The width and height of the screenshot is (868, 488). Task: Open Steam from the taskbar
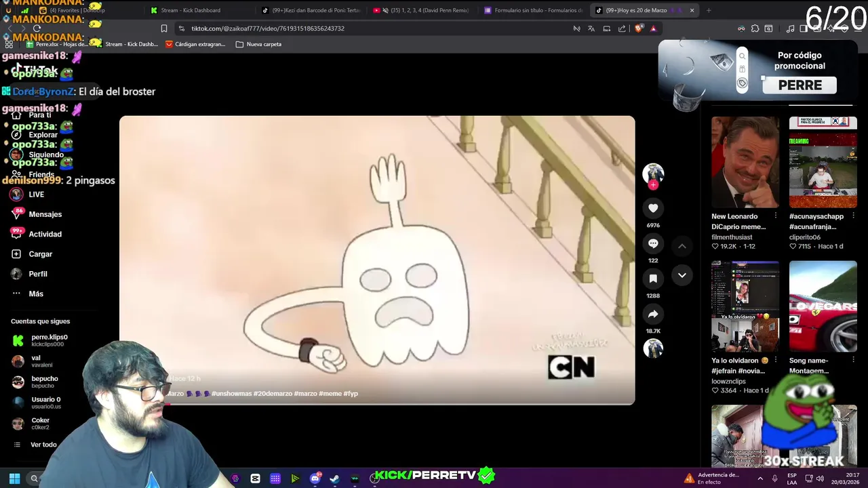(334, 479)
